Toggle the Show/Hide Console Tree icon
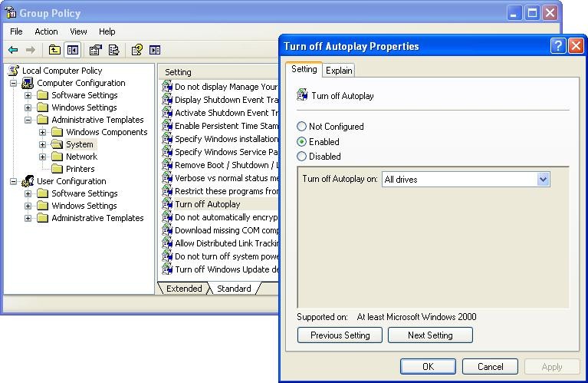The image size is (588, 383). click(72, 50)
